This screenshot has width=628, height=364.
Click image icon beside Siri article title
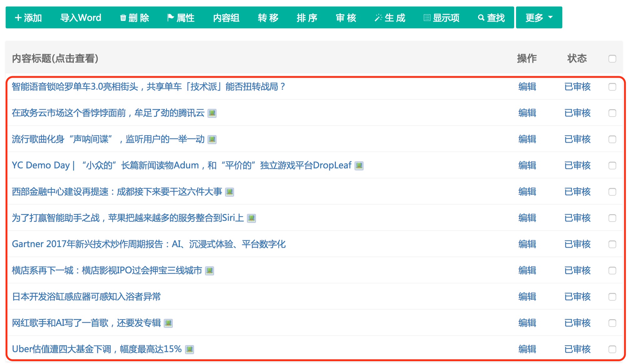[x=251, y=218]
